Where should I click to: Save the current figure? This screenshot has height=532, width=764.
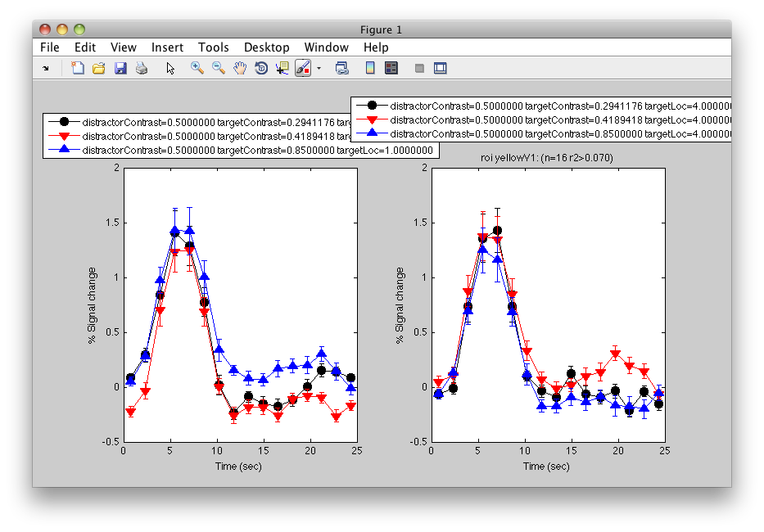120,68
